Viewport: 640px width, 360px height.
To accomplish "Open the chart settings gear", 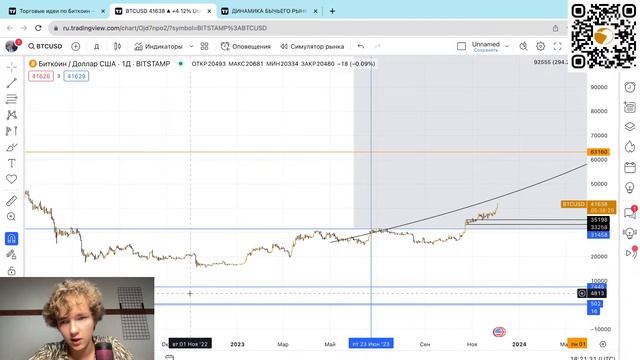I will 540,47.
